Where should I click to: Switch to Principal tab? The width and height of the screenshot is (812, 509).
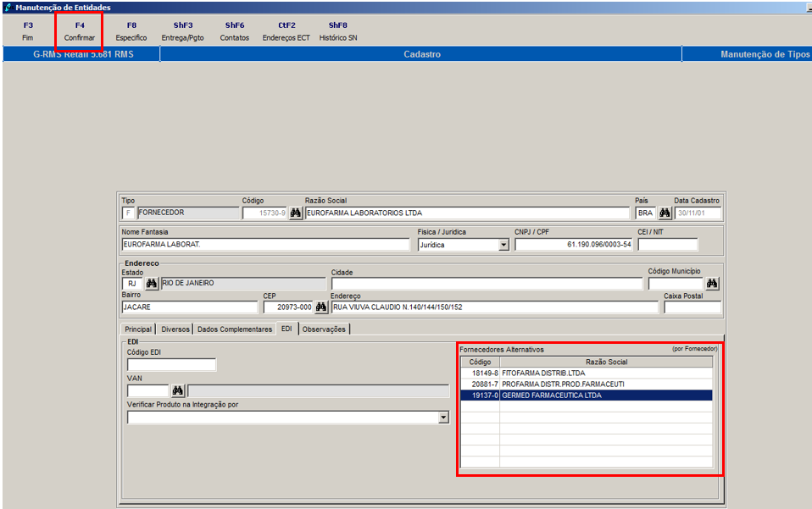pos(138,329)
